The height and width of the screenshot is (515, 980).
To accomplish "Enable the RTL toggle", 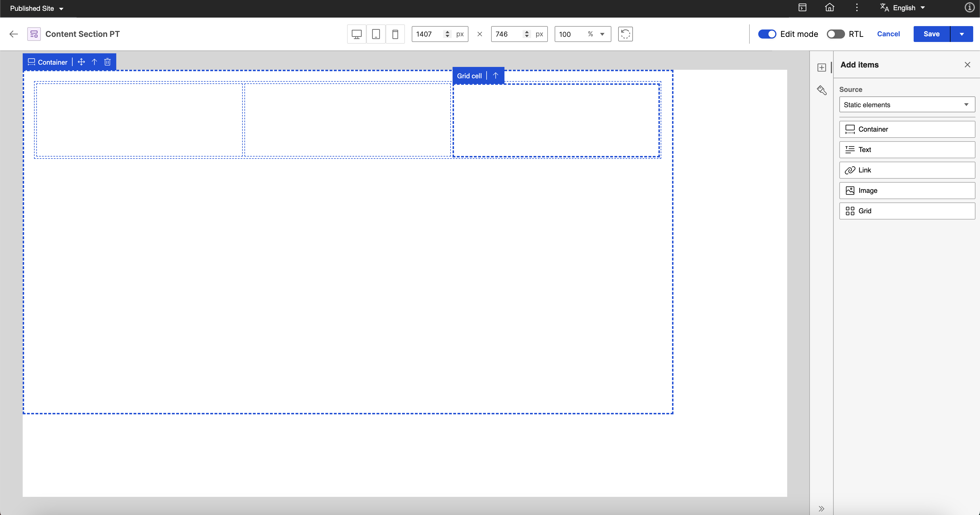I will point(835,34).
